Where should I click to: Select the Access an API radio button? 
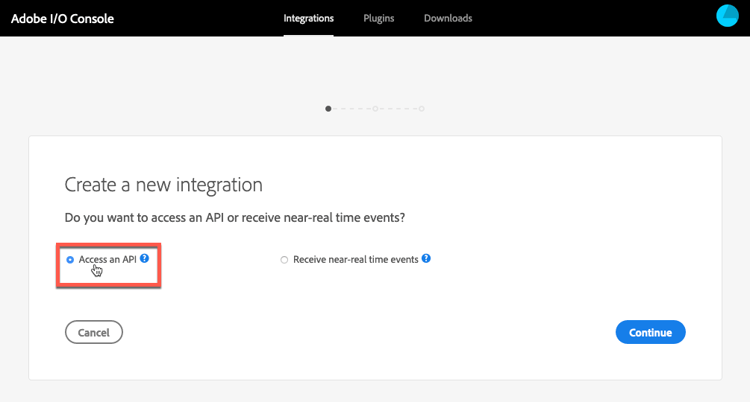click(70, 260)
